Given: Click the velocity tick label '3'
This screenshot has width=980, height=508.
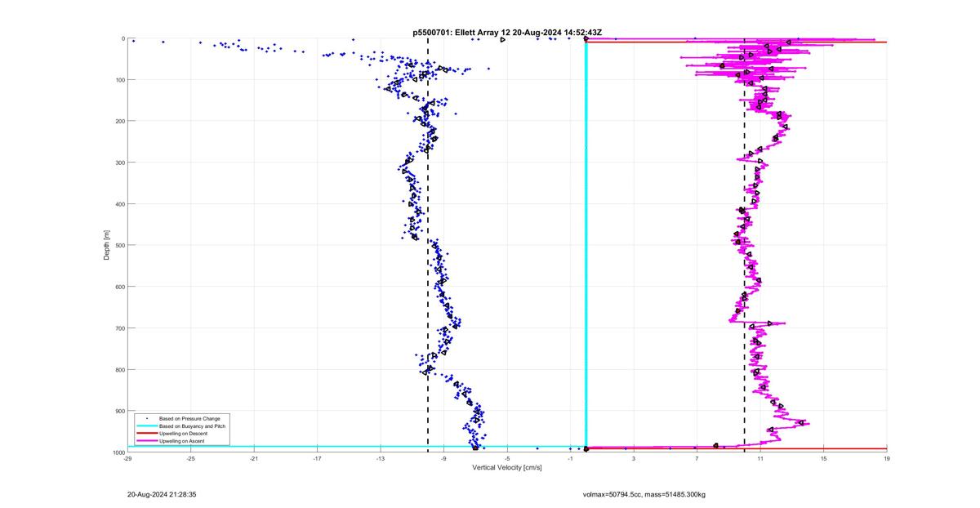Looking at the screenshot, I should [634, 459].
